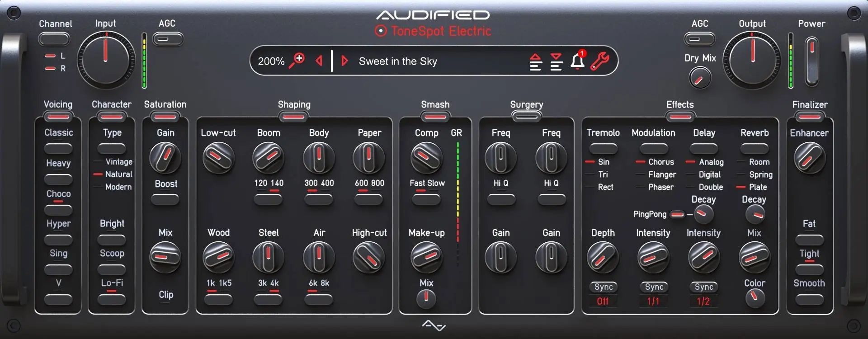Image resolution: width=868 pixels, height=339 pixels.
Task: Open the Sweet in the Sky preset name
Action: [x=398, y=61]
